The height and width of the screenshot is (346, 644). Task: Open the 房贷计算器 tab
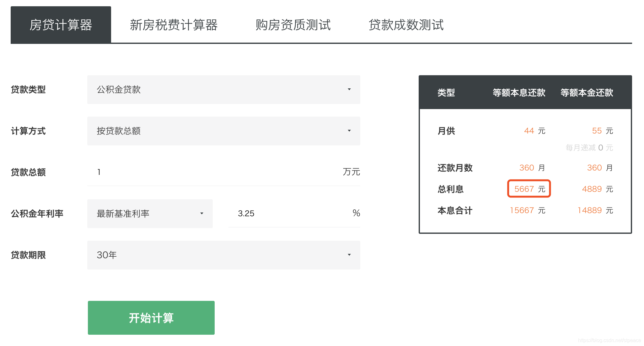pos(61,25)
